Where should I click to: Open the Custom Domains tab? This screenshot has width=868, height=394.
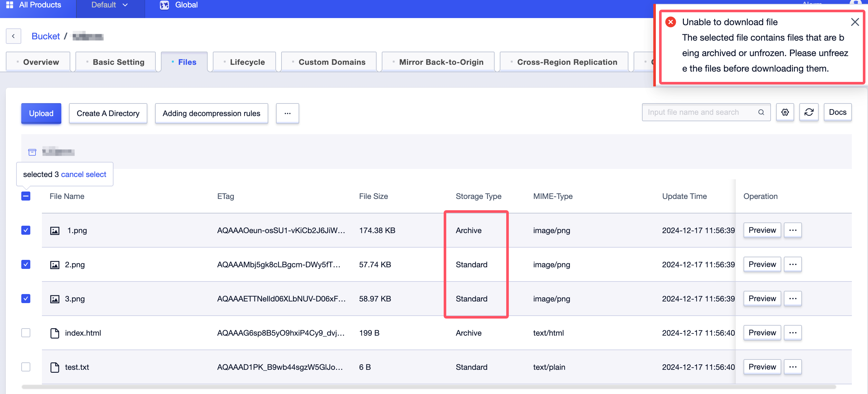pyautogui.click(x=329, y=62)
